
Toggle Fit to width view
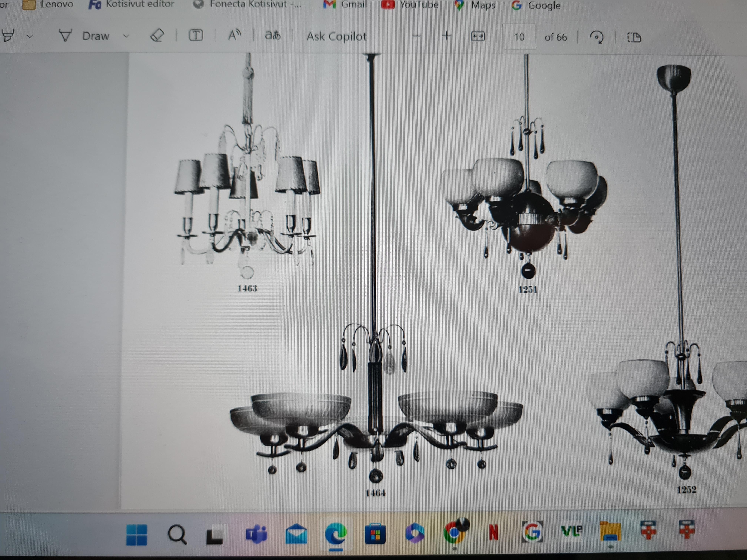[x=478, y=36]
